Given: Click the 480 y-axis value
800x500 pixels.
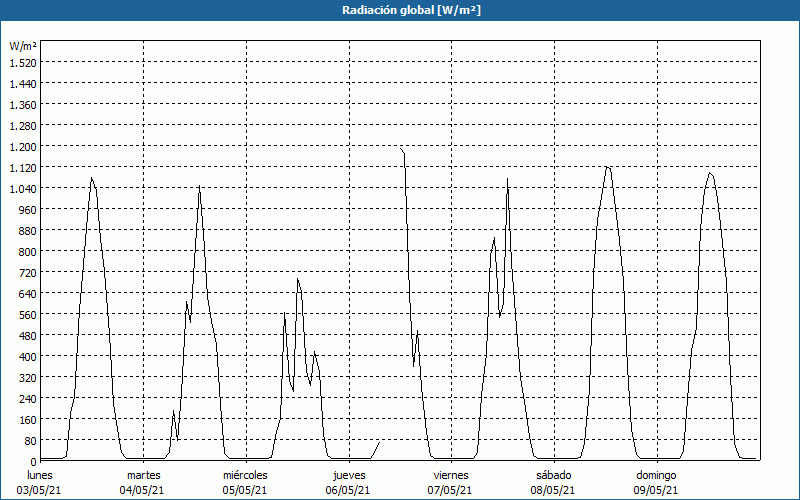Looking at the screenshot, I should click(28, 336).
